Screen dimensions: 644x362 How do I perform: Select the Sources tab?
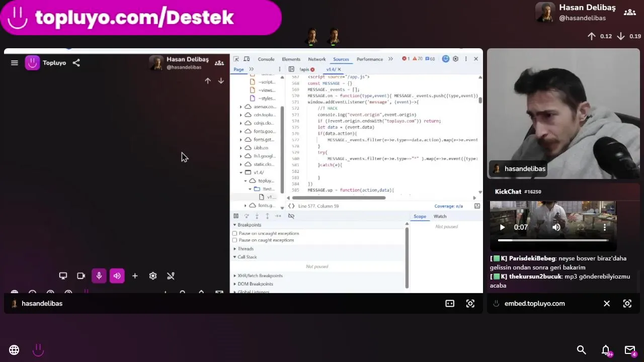pos(341,59)
